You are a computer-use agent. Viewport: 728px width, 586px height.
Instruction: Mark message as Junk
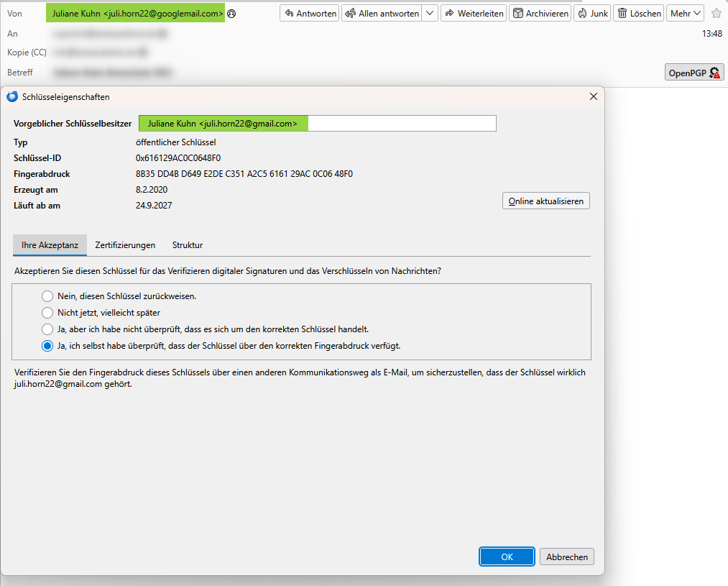tap(592, 14)
